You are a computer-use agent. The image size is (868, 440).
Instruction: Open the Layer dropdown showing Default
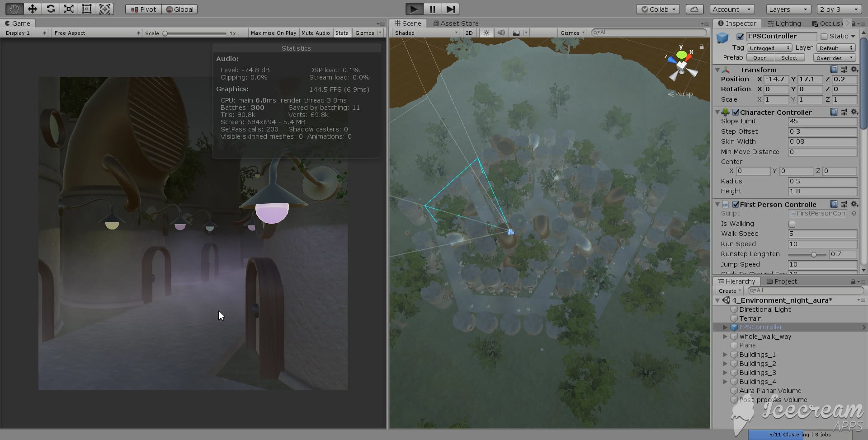836,47
